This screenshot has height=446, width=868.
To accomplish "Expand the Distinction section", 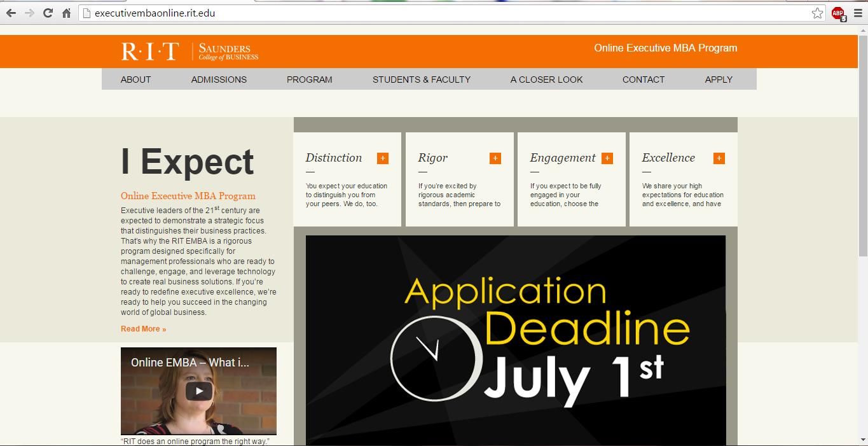I will point(383,158).
